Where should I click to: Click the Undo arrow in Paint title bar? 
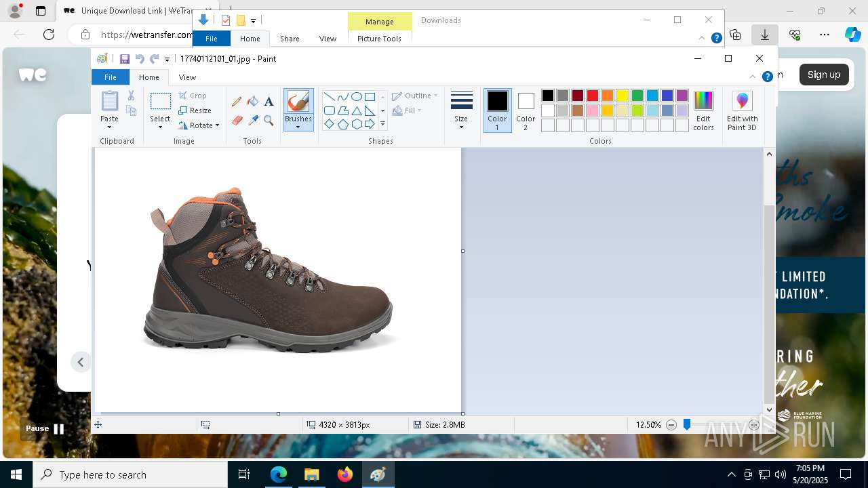point(140,59)
